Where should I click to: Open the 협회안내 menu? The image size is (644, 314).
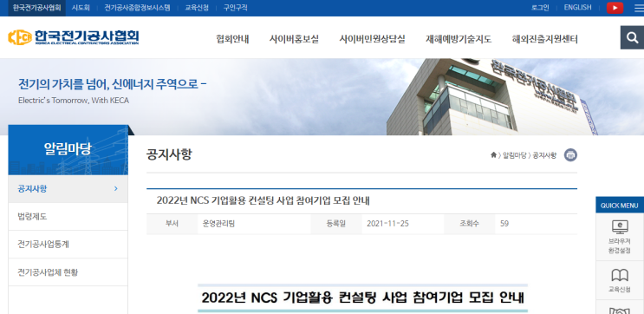[232, 39]
